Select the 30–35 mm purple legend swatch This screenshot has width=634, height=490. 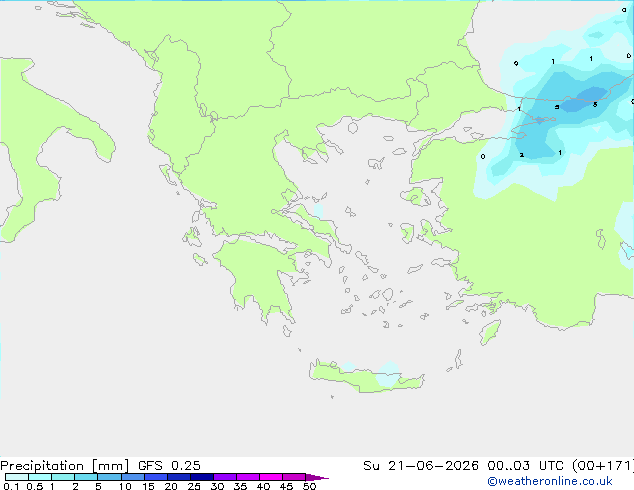(225, 477)
